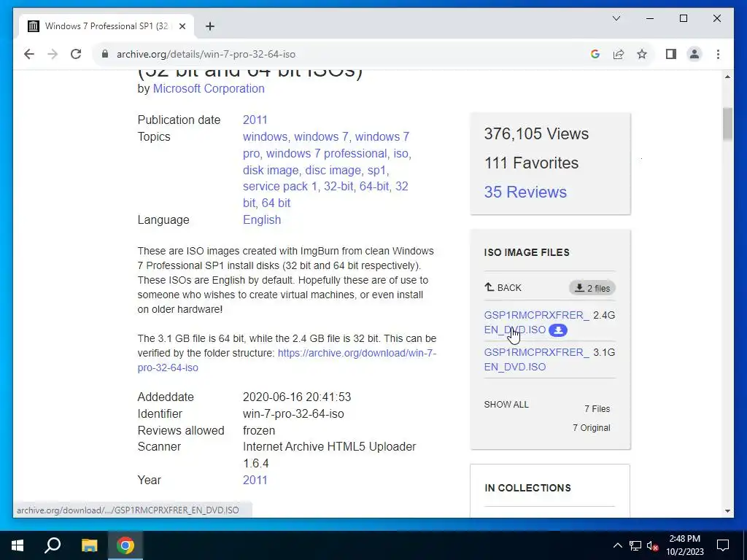Open the notification center icon
747x560 pixels.
(x=723, y=545)
